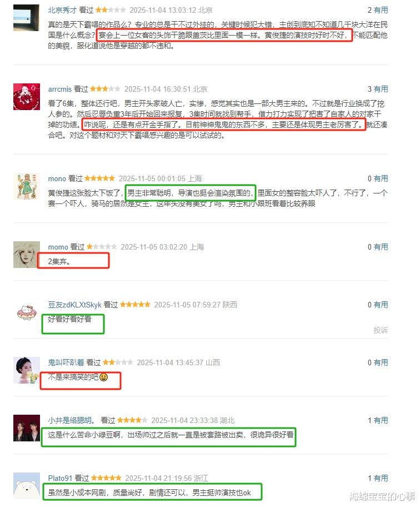Open 豆友zdKLXtSkyk's donut cat avatar
Image resolution: width=420 pixels, height=507 pixels.
[x=27, y=312]
